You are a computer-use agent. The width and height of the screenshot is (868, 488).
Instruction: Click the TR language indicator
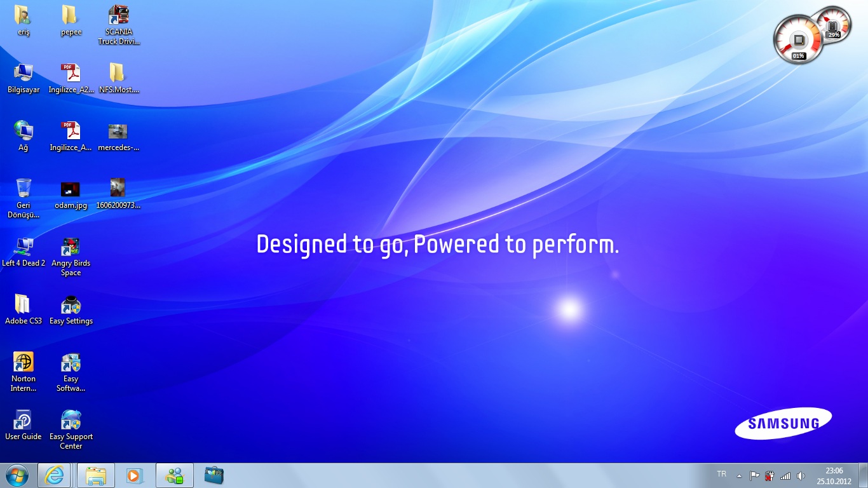[721, 474]
